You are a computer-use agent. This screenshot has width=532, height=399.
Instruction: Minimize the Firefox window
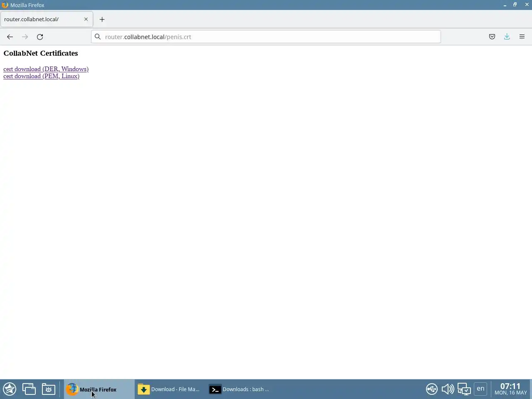[505, 5]
